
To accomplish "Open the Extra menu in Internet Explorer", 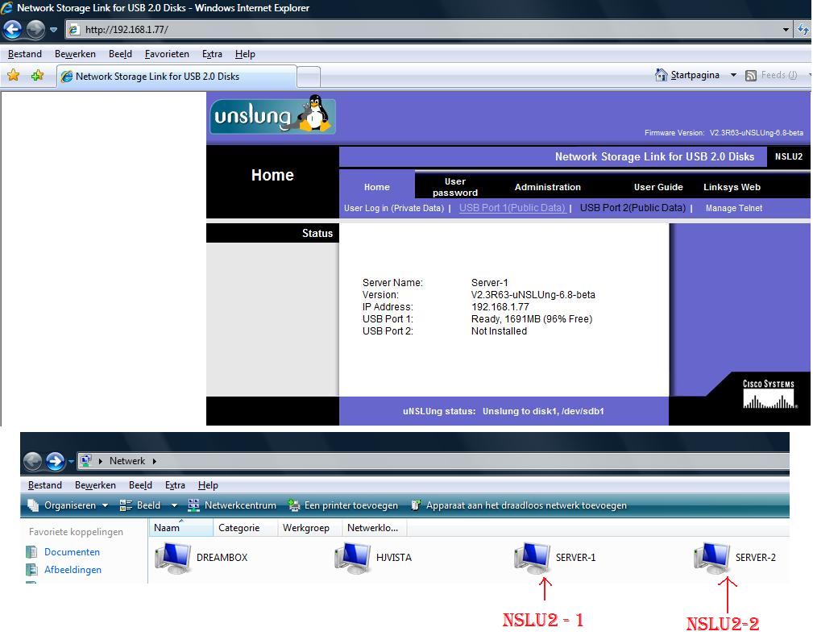I will (x=212, y=54).
